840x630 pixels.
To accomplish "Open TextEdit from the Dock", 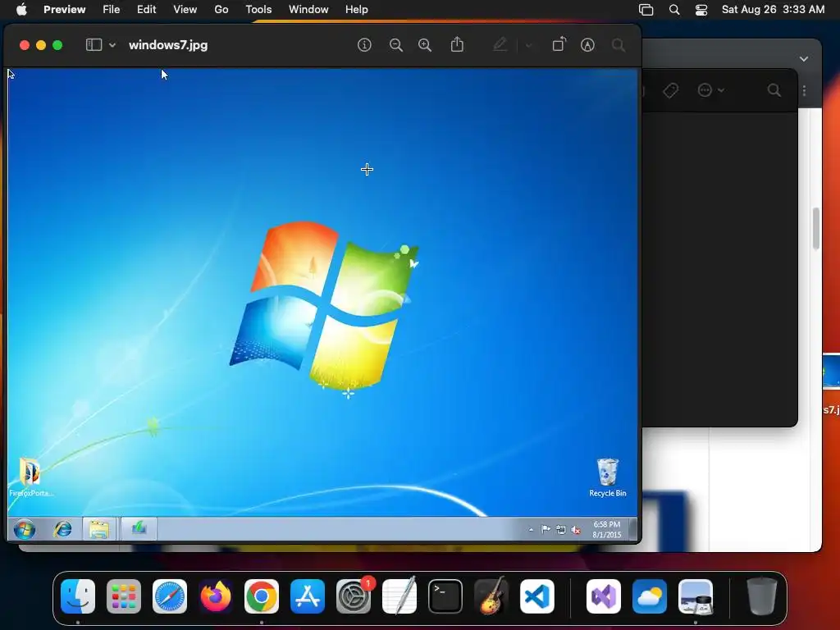I will (399, 596).
